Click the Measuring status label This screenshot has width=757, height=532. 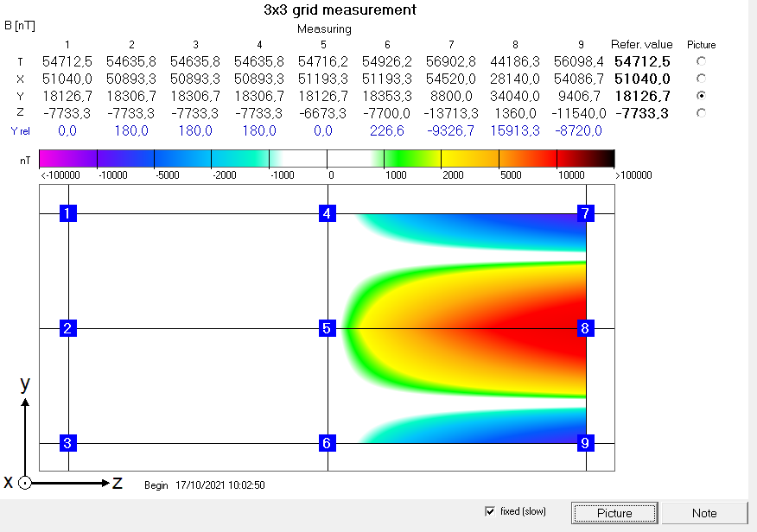(x=324, y=29)
